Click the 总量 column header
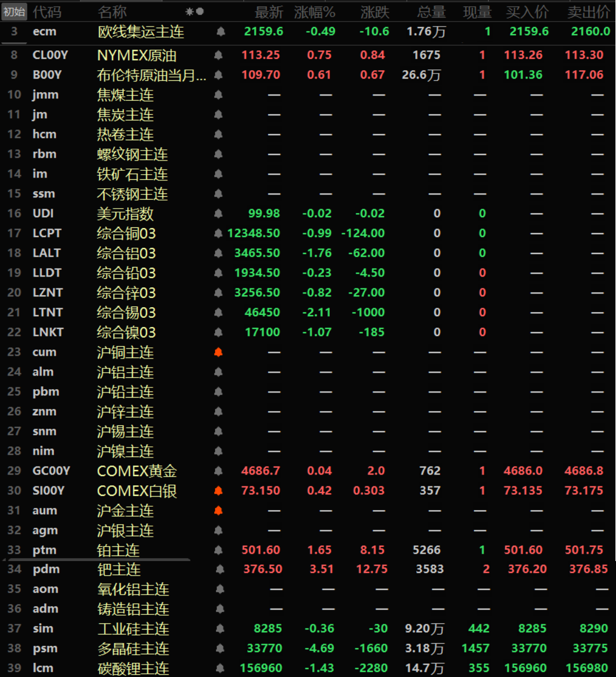The height and width of the screenshot is (677, 616). (x=432, y=12)
